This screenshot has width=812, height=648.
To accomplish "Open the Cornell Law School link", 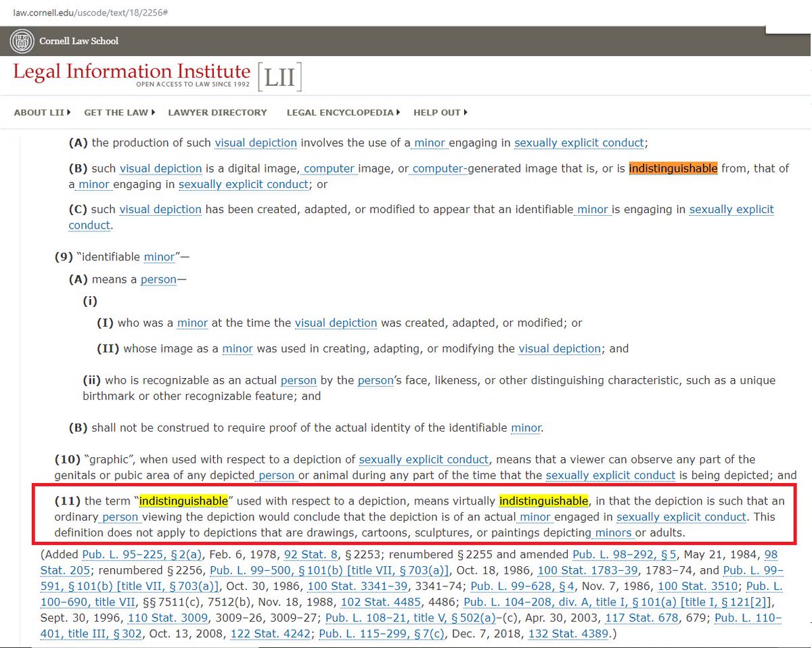I will [80, 41].
